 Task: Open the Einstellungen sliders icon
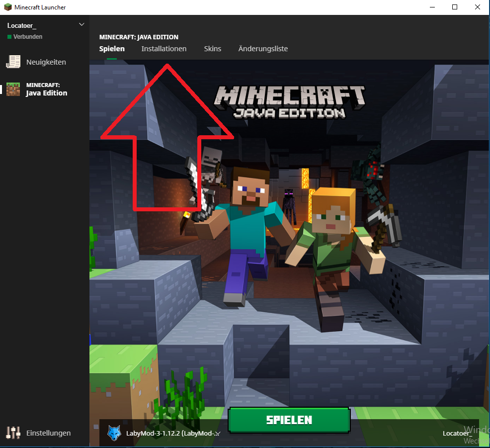point(13,433)
